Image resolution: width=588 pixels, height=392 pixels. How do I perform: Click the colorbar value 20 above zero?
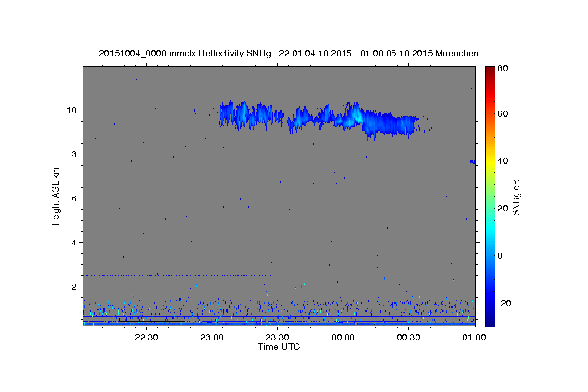point(504,208)
